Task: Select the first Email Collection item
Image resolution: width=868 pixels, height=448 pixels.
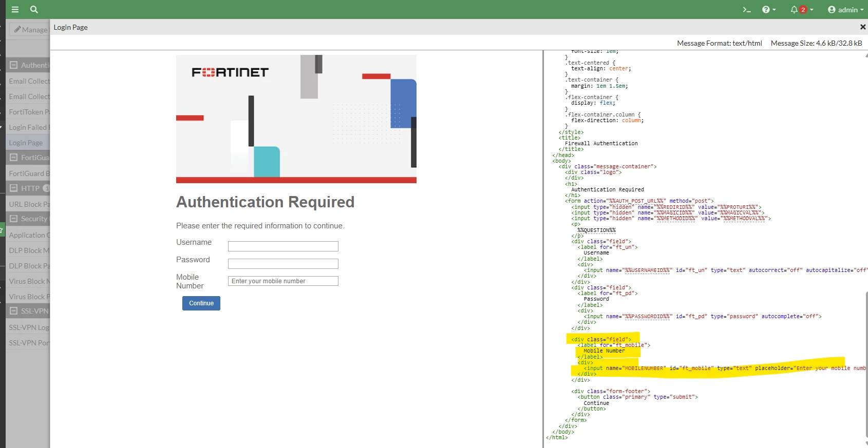Action: tap(28, 81)
